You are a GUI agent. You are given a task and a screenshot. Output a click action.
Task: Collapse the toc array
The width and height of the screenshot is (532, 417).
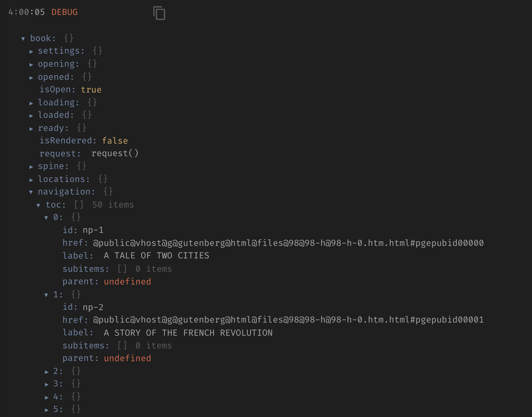tap(38, 205)
